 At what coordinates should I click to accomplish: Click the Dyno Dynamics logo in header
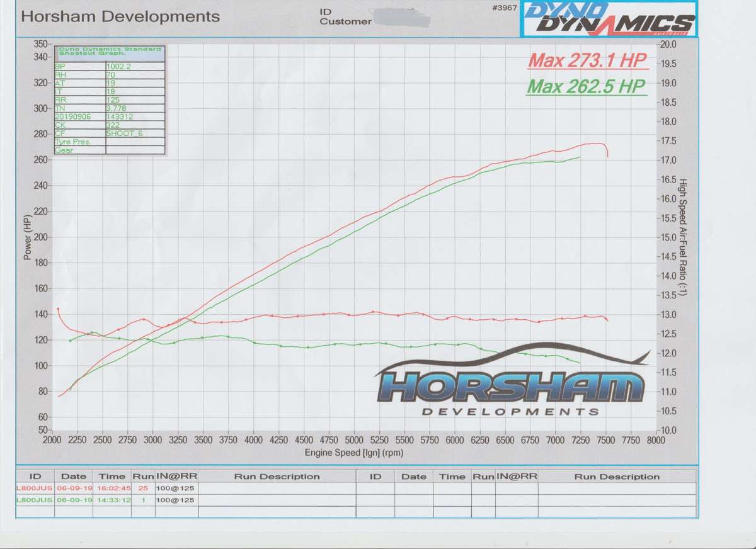[609, 18]
